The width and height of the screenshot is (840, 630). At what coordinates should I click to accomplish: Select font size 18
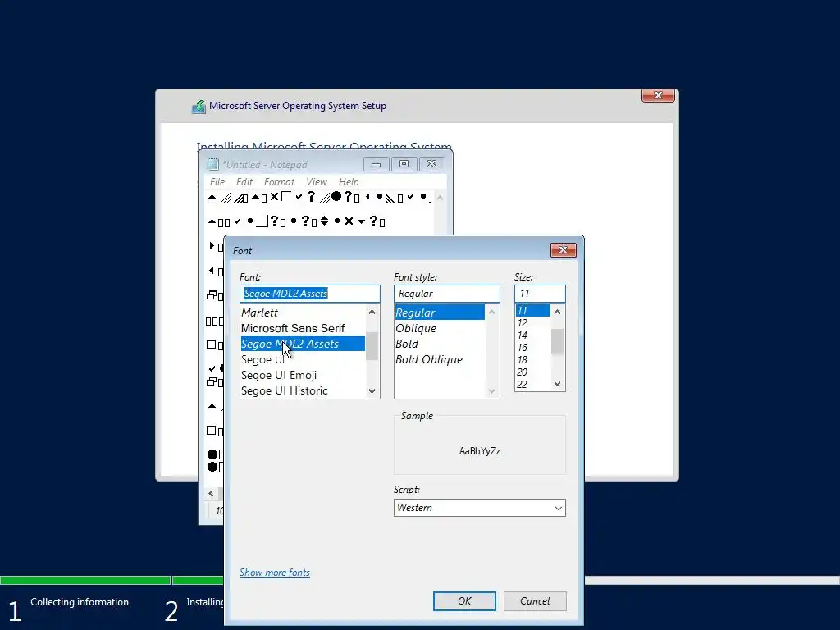tap(532, 360)
